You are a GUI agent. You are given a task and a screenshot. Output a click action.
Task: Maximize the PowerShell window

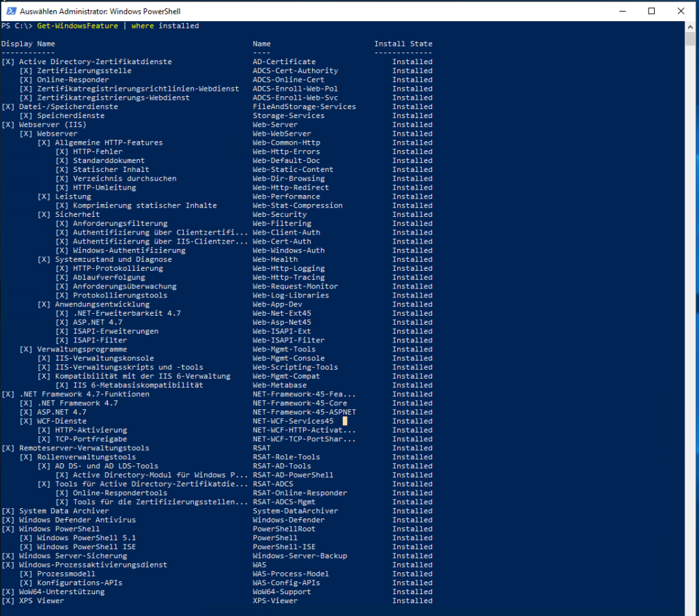[x=651, y=11]
